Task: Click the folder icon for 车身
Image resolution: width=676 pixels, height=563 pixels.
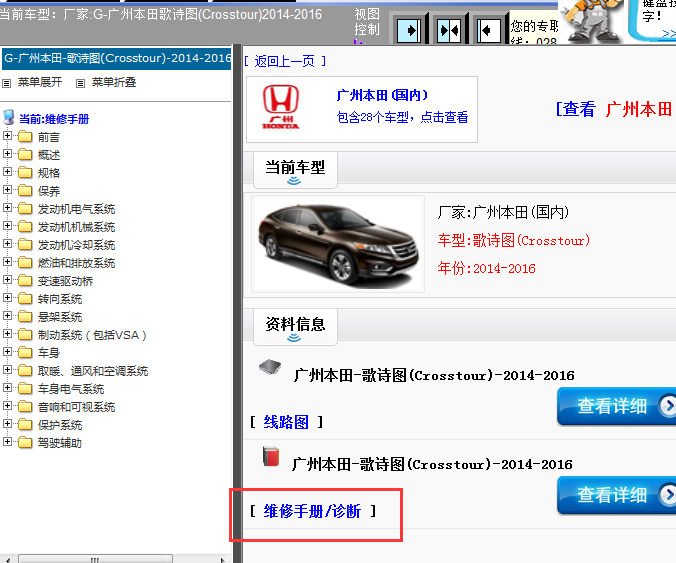Action: tap(25, 353)
